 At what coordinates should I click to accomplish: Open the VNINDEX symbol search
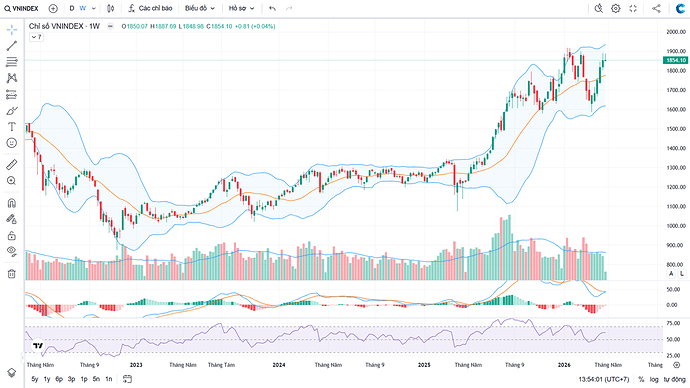click(22, 8)
